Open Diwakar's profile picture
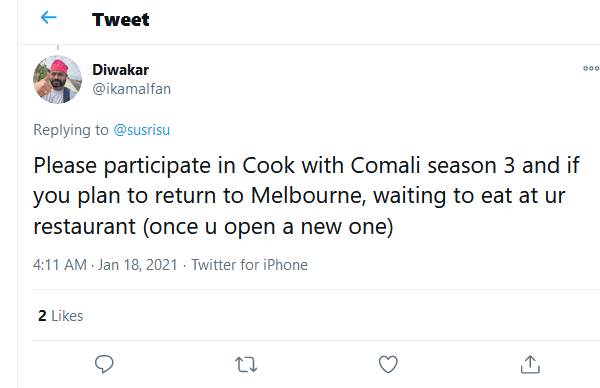The image size is (600, 388). click(57, 80)
